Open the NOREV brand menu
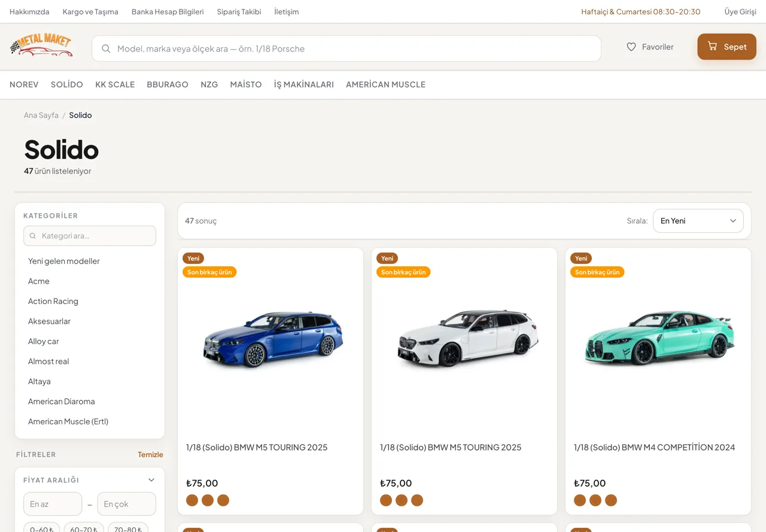This screenshot has height=532, width=766. point(24,84)
